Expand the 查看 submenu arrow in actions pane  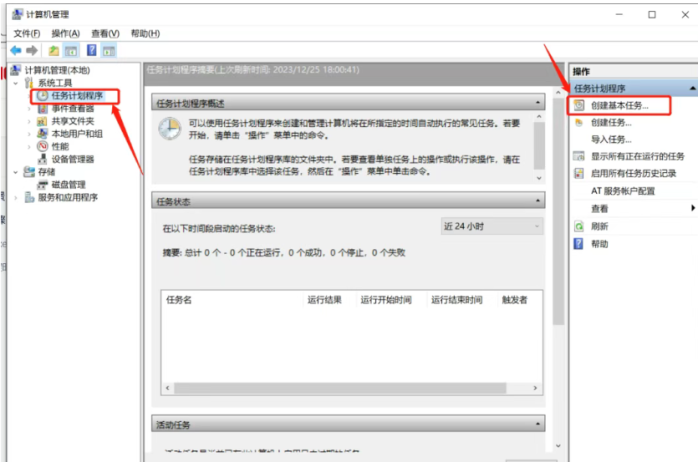(x=693, y=208)
